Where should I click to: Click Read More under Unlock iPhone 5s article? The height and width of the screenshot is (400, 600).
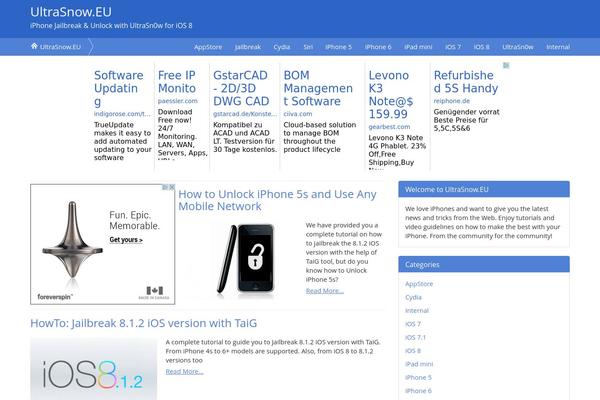click(x=324, y=291)
